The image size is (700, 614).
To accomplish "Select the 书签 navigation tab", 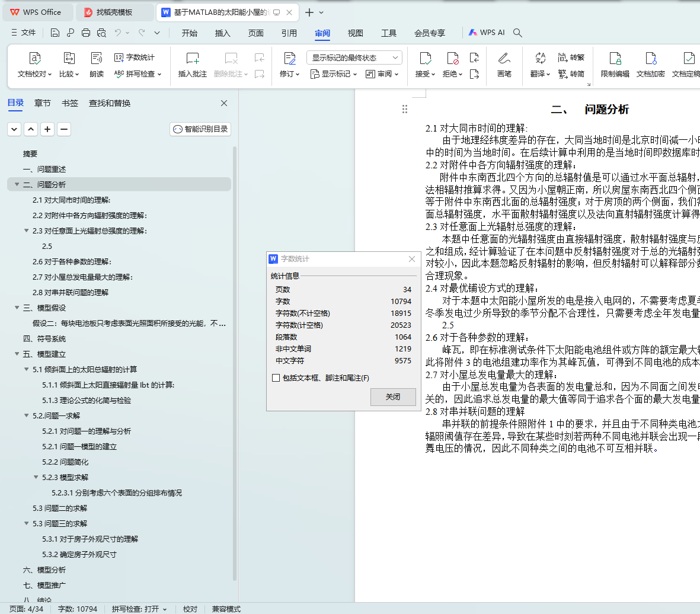I will pos(69,103).
